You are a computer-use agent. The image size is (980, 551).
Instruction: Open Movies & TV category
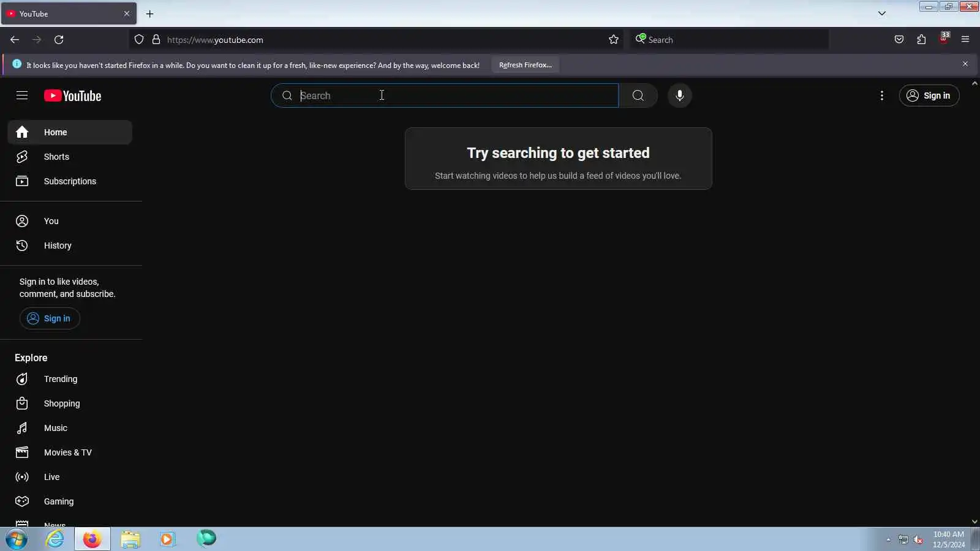pyautogui.click(x=70, y=452)
